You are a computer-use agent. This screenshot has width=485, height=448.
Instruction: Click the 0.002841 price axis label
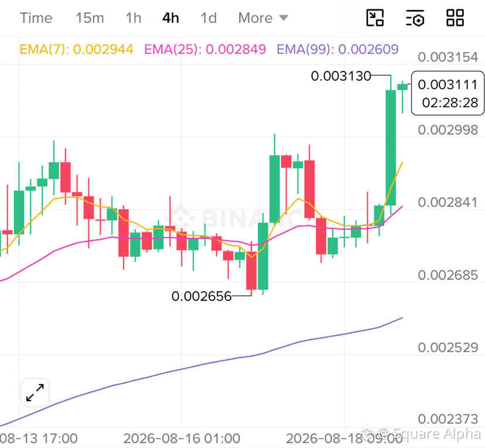(x=448, y=203)
